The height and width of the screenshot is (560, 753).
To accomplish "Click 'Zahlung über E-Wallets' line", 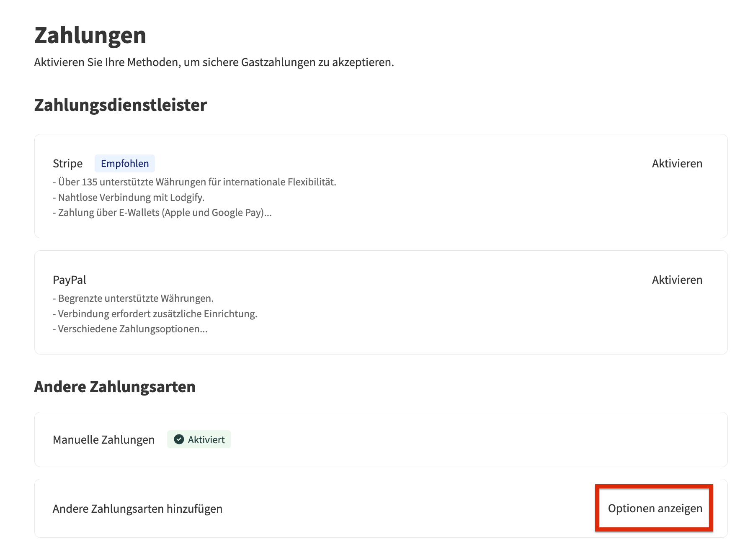I will click(x=162, y=213).
